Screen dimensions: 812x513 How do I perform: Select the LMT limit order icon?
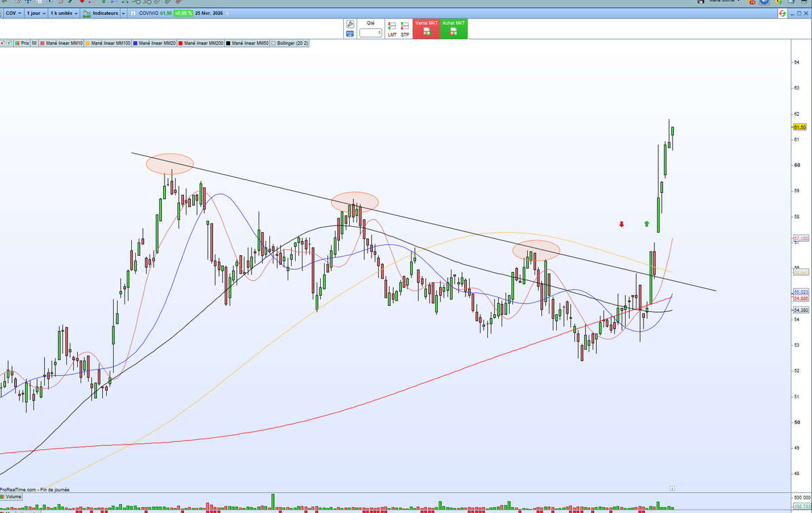392,28
